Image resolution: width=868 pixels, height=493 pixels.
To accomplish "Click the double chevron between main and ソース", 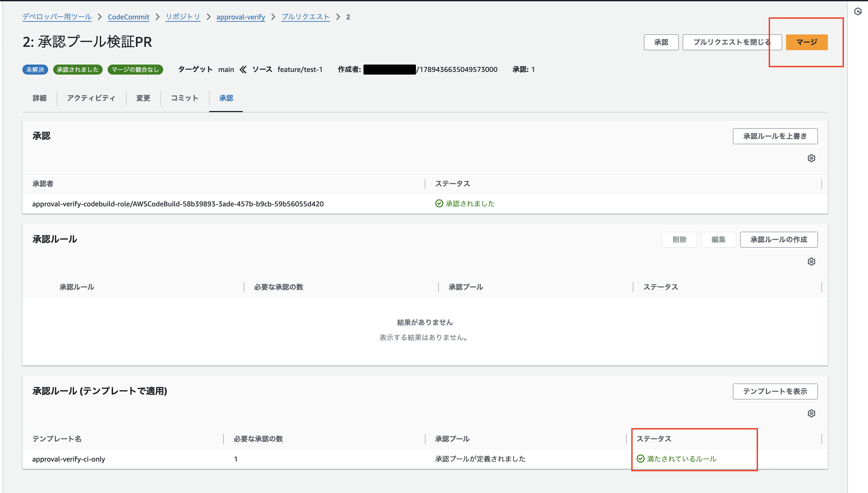I will pos(243,70).
